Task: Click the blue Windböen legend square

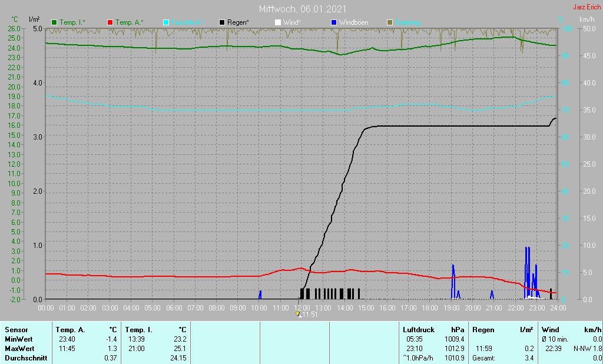Action: 334,23
